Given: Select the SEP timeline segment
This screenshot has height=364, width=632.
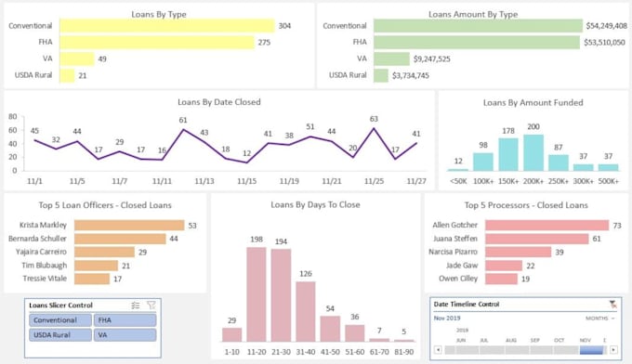Looking at the screenshot, I should point(542,350).
